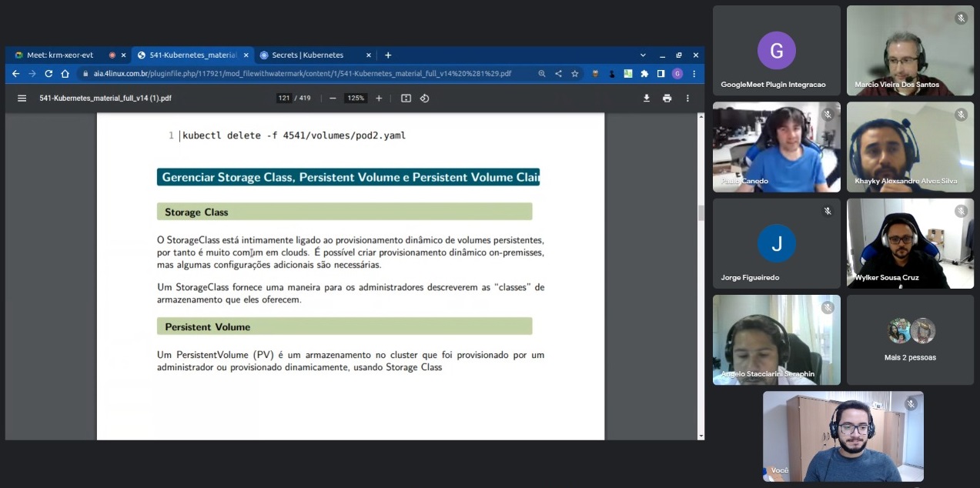Viewport: 980px width, 488px height.
Task: Open a new browser tab
Action: tap(388, 55)
